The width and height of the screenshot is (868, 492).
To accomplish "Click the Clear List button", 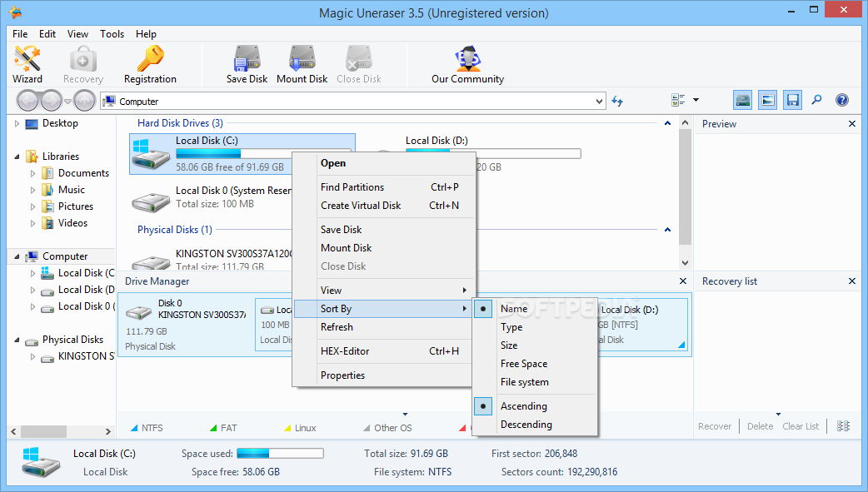I will pos(801,426).
